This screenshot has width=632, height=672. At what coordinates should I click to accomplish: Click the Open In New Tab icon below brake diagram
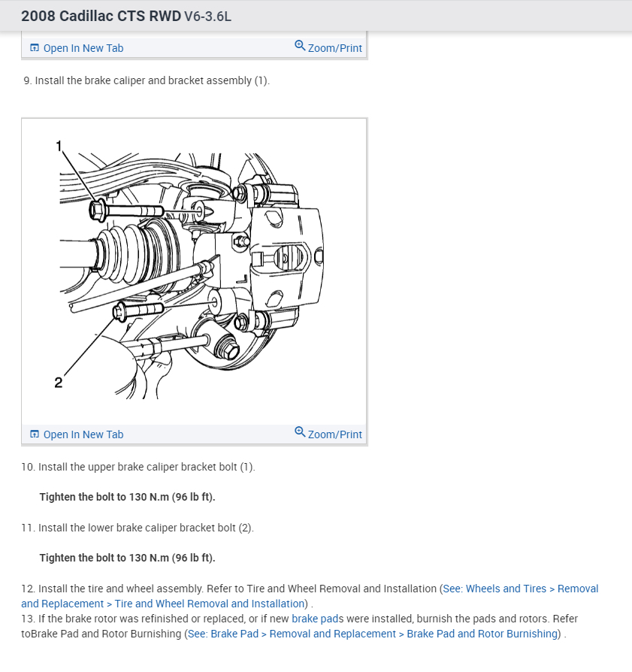point(35,434)
